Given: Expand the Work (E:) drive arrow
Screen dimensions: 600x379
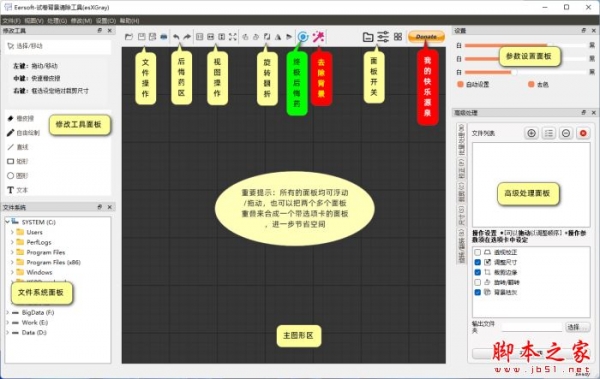Looking at the screenshot, I should (7, 322).
